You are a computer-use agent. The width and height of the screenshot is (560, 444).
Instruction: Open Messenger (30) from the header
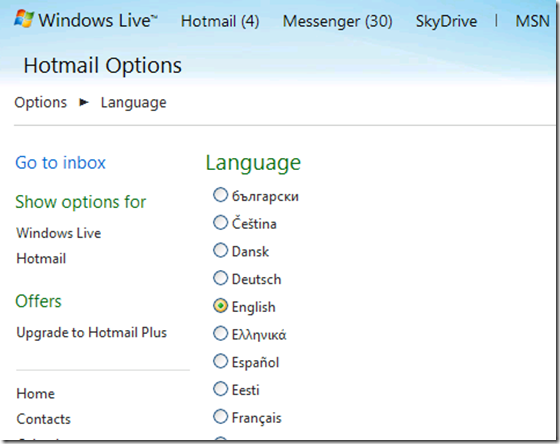[x=338, y=21]
